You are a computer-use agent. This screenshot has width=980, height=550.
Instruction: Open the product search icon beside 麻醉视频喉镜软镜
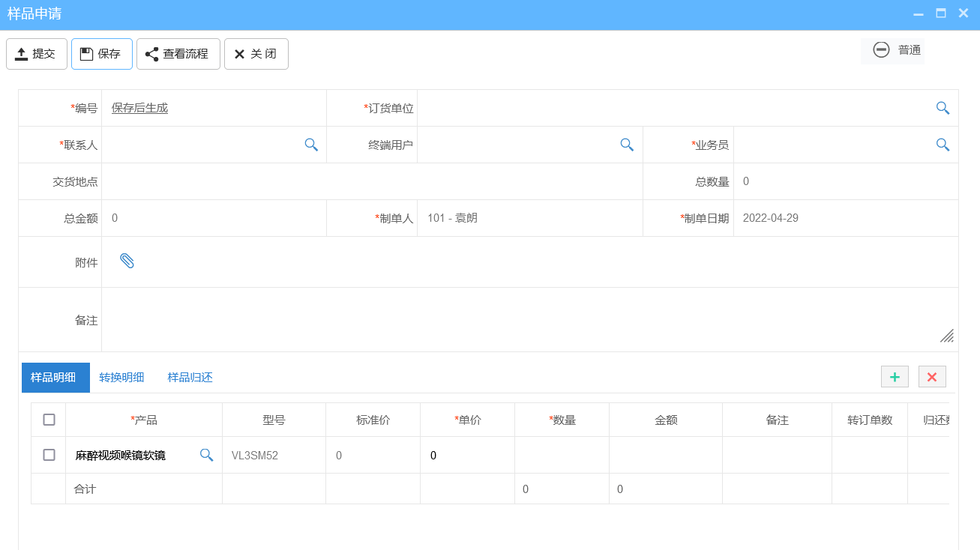pos(206,454)
